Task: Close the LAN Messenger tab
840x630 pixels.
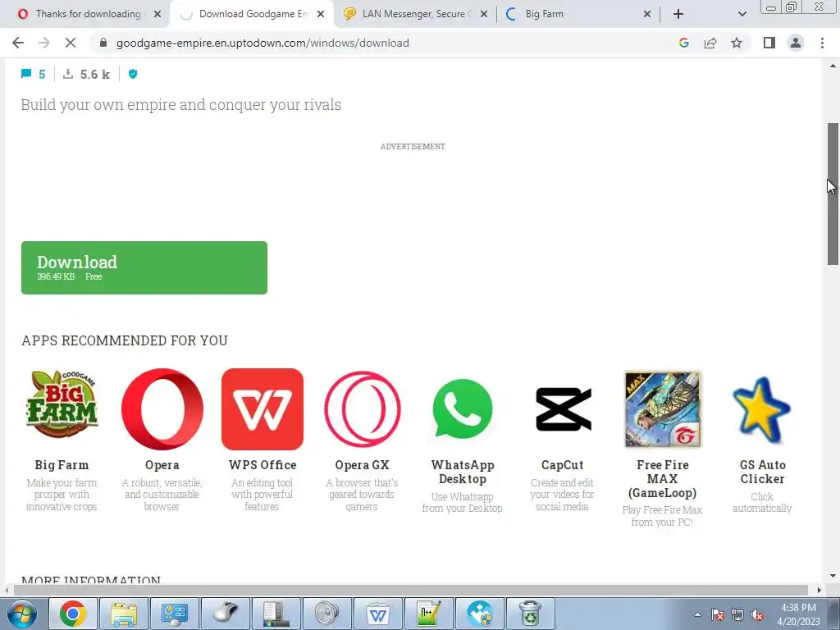Action: tap(484, 14)
